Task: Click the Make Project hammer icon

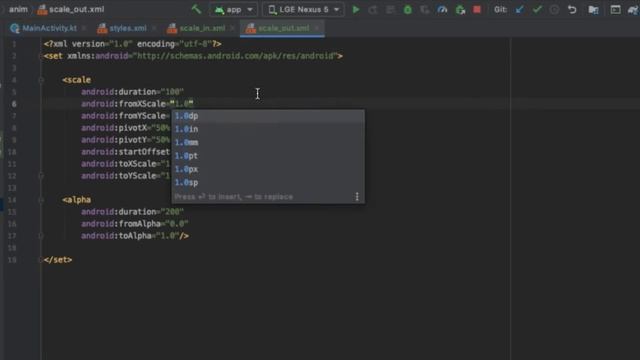Action: click(x=197, y=9)
